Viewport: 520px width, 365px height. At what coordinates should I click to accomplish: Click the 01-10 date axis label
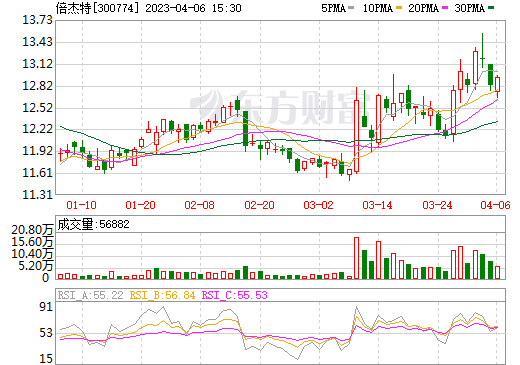(x=81, y=205)
